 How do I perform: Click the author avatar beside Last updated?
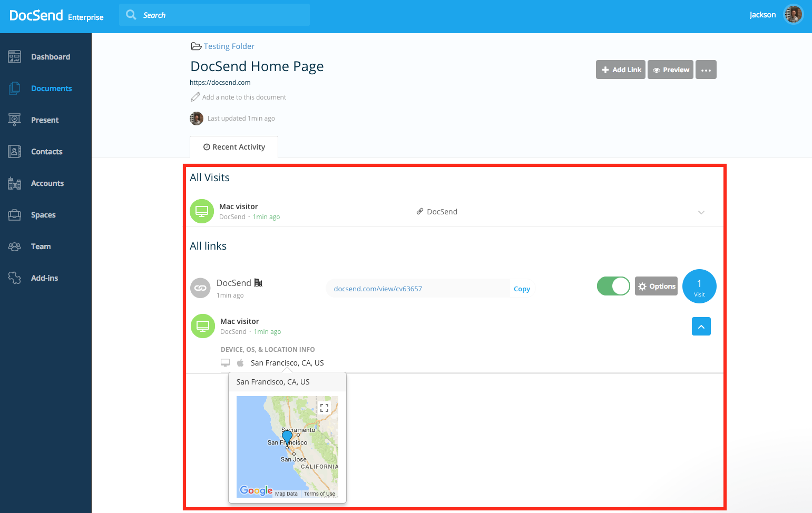197,119
